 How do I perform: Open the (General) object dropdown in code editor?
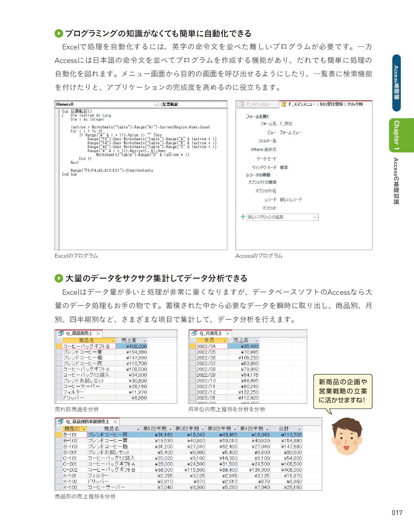[x=155, y=104]
